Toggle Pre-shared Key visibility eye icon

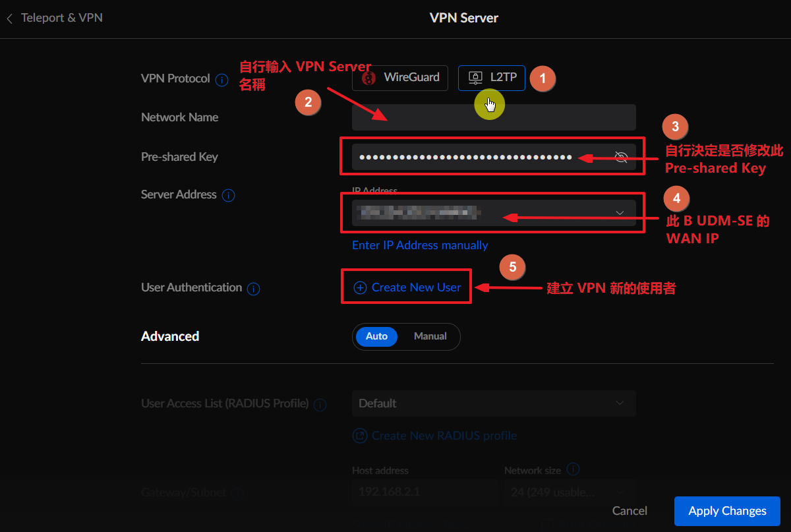(621, 157)
